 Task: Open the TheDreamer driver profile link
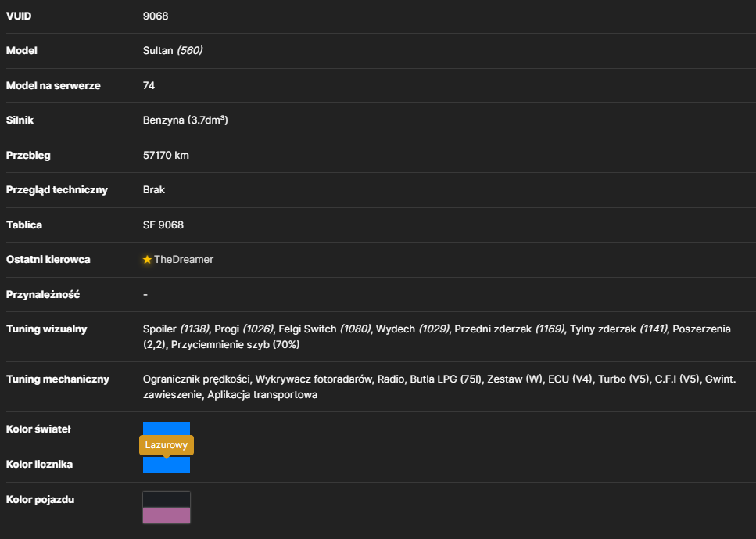click(184, 260)
